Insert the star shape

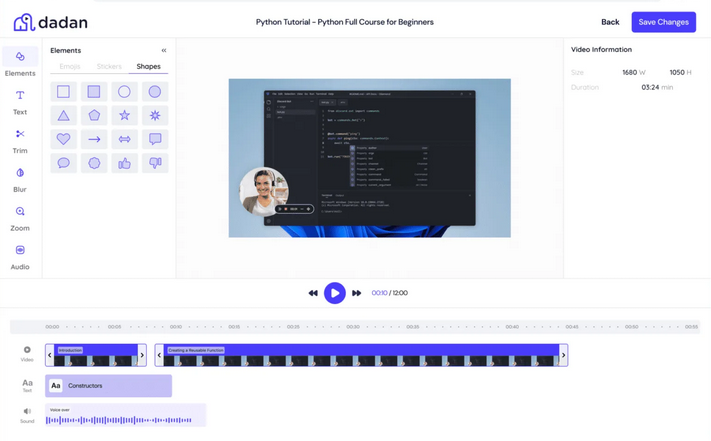(124, 115)
